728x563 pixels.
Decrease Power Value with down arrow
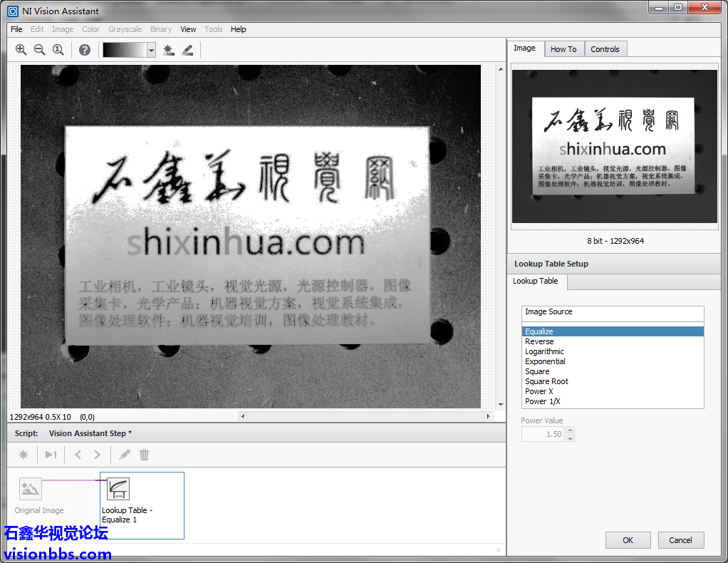pos(570,438)
